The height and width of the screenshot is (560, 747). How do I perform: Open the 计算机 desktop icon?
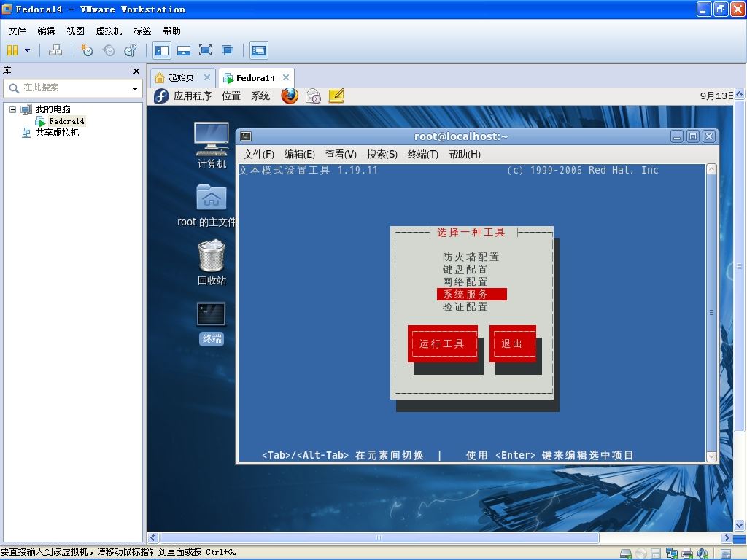tap(212, 145)
